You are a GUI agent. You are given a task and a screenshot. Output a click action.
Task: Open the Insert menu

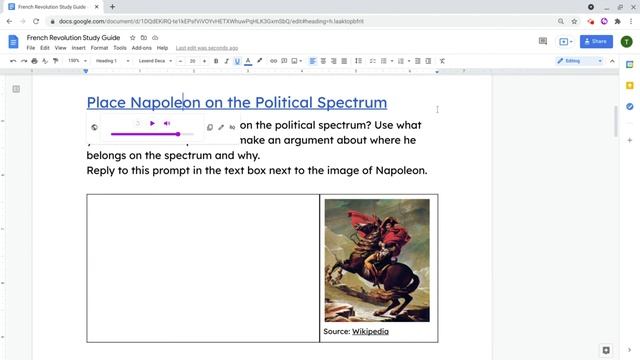(78, 48)
